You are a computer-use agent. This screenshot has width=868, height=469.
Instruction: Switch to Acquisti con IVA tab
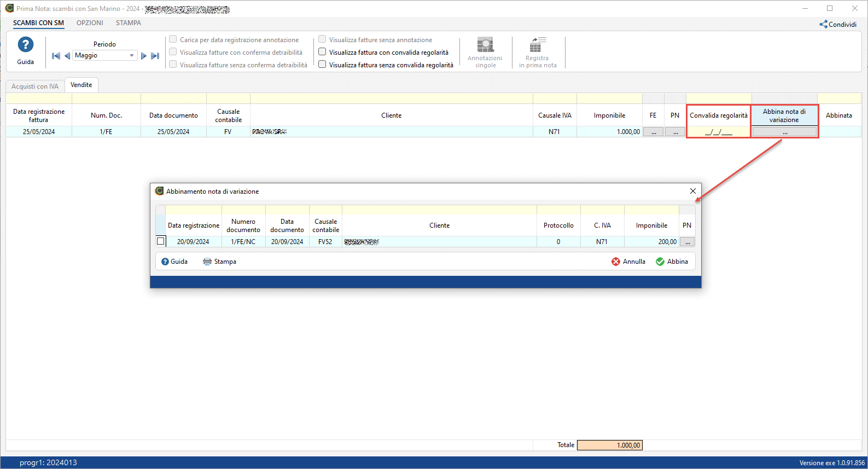click(35, 86)
